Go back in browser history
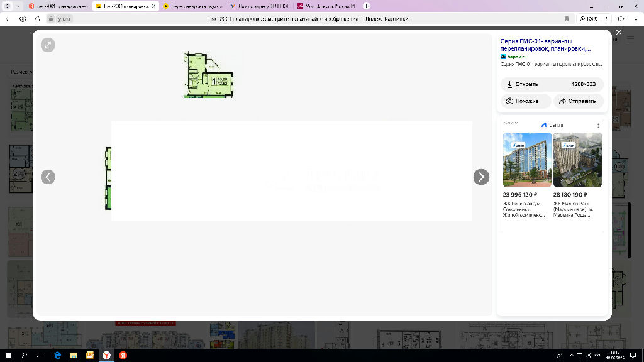This screenshot has height=362, width=644. 8,19
